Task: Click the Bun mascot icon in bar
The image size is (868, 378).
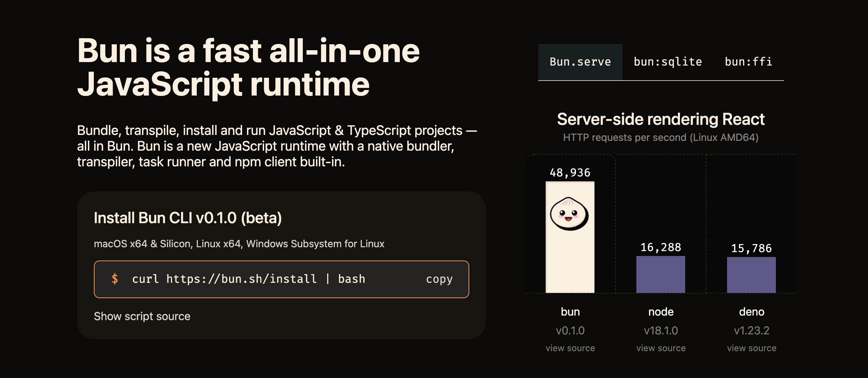Action: tap(569, 214)
